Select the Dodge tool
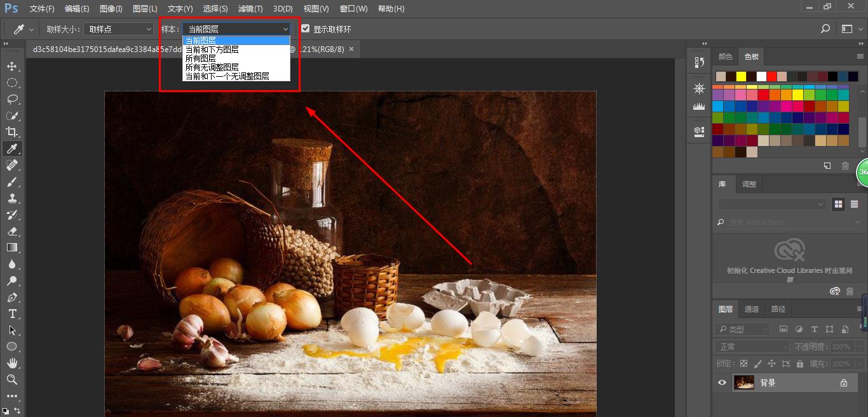 (x=11, y=281)
